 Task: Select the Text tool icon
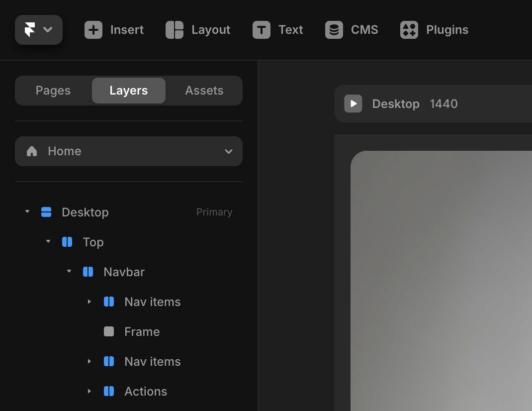coord(261,30)
